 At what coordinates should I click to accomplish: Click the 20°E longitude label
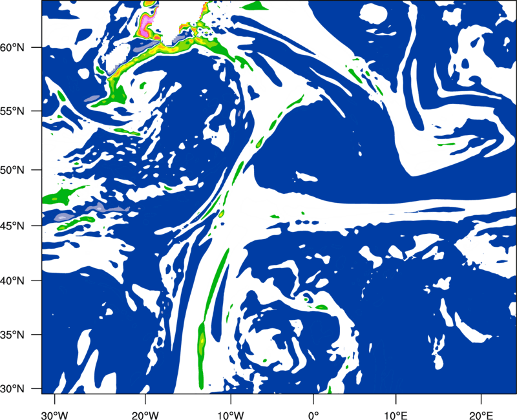click(x=481, y=415)
